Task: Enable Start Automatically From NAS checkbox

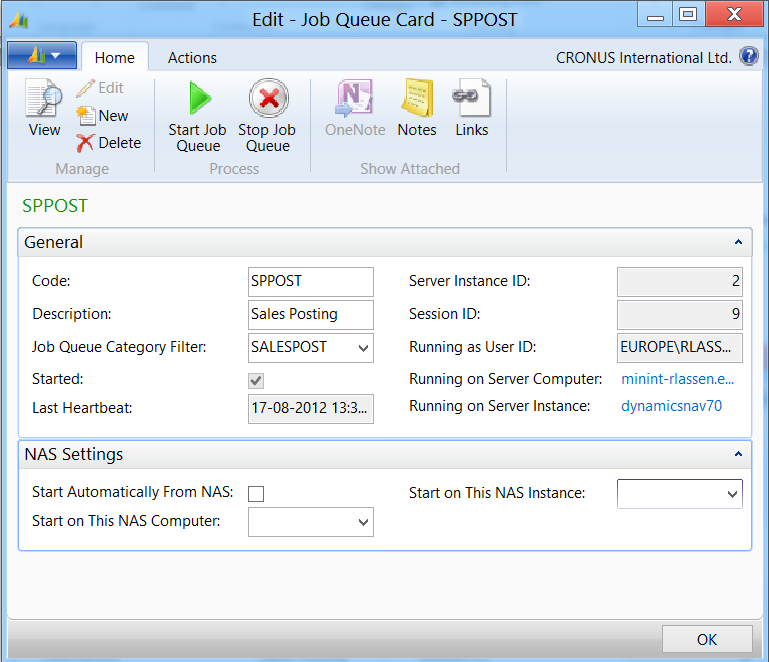Action: 256,493
